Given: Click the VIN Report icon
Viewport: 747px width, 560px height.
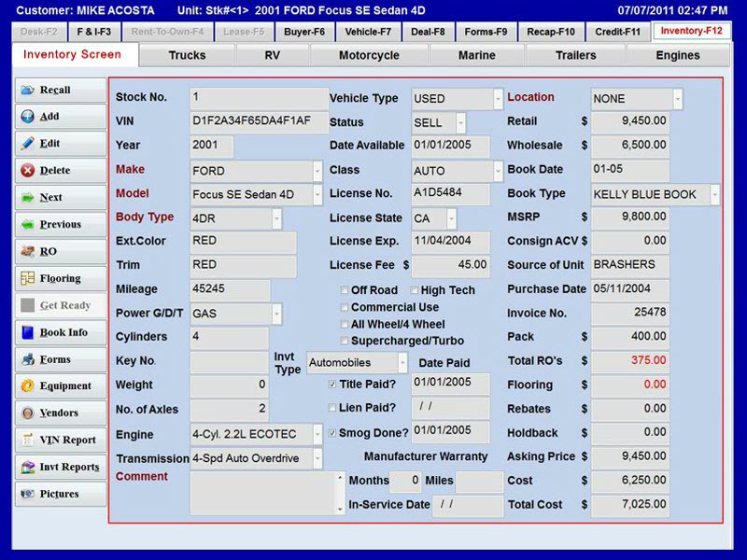Looking at the screenshot, I should tap(58, 440).
